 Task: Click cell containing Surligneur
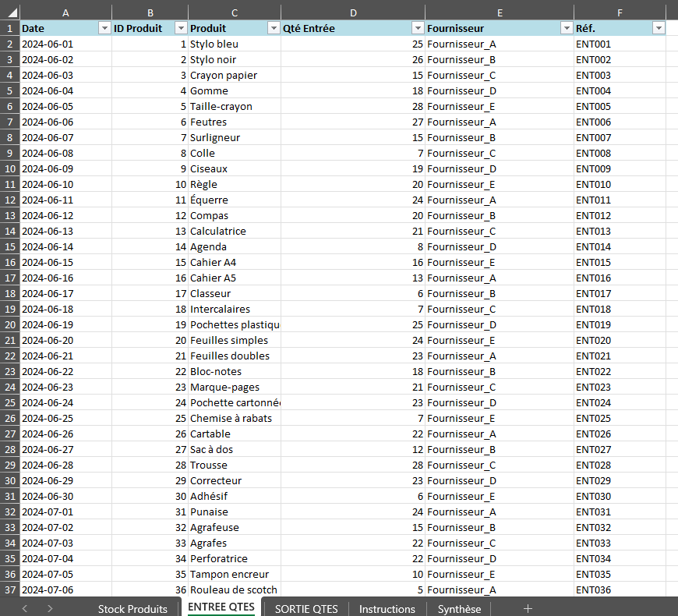click(x=235, y=137)
